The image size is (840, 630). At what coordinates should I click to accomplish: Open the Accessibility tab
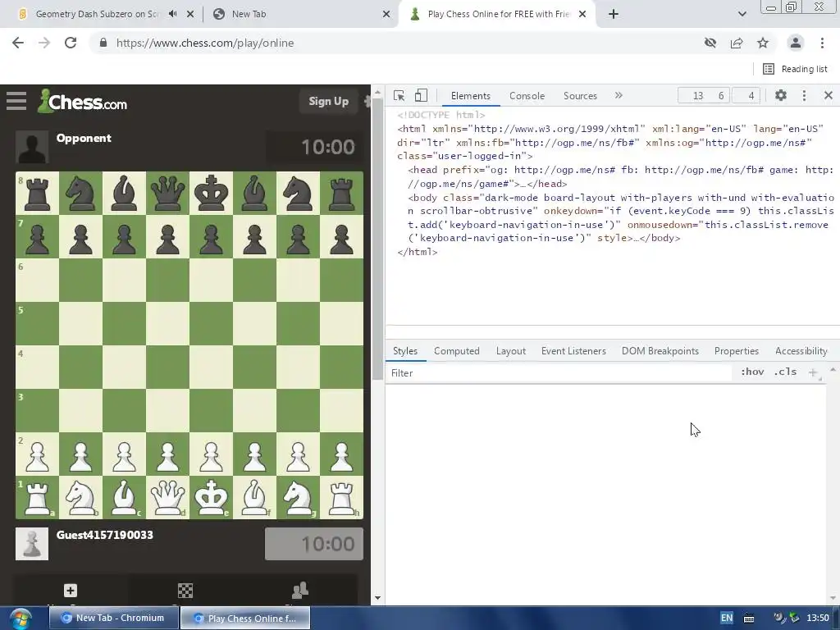[801, 351]
